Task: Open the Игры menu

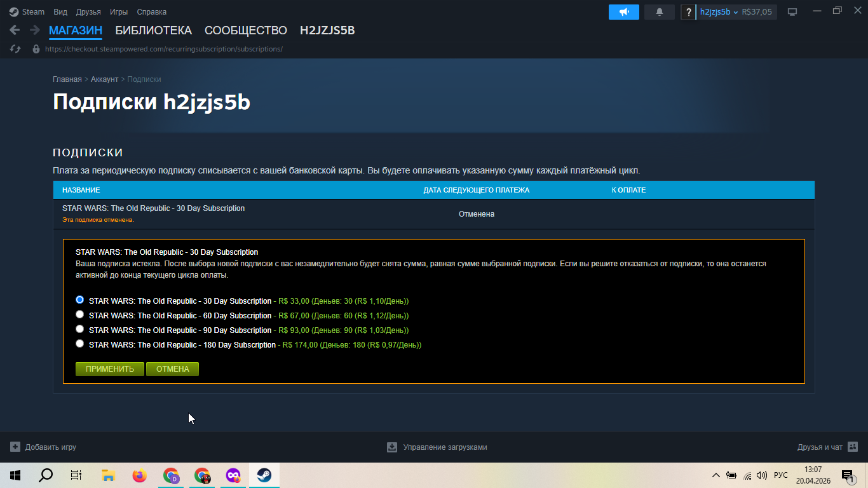Action: (x=119, y=12)
